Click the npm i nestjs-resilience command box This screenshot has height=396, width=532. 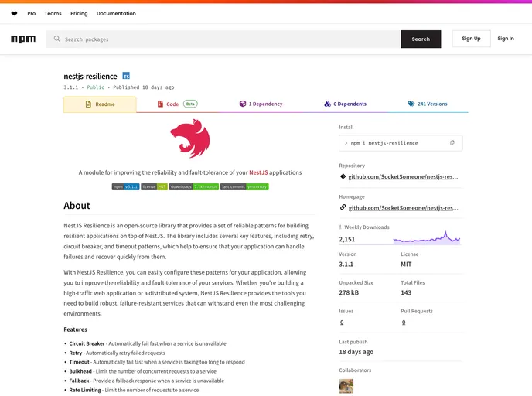click(x=401, y=143)
